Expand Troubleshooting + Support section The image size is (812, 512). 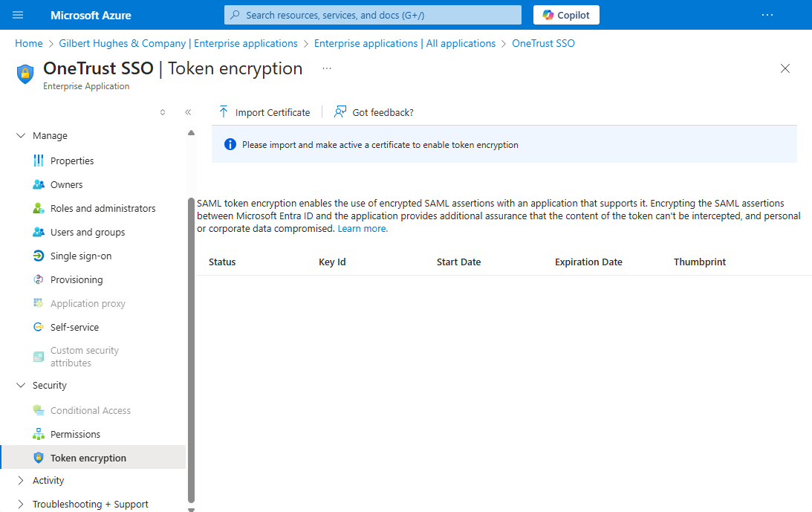(x=21, y=505)
